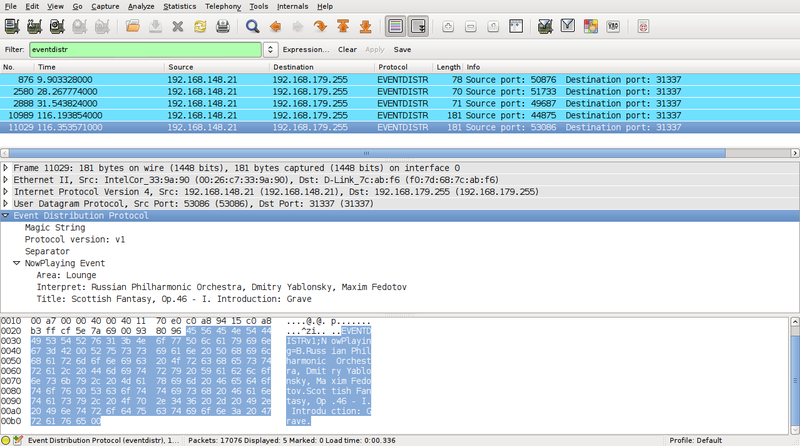Open the filter history dropdown
Screen dimensions: 800x446
tap(271, 49)
